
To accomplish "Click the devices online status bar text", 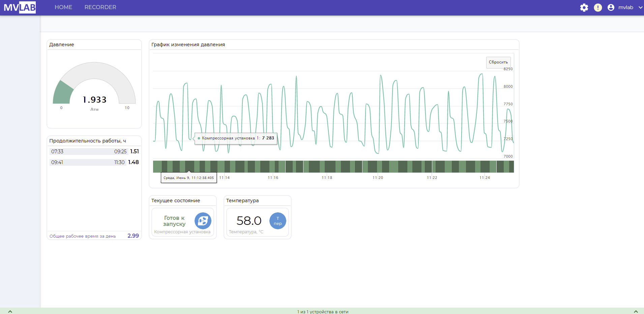I will [323, 312].
